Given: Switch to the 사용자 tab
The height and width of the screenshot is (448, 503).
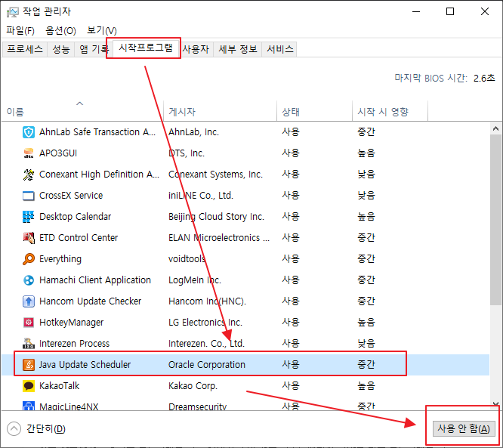Looking at the screenshot, I should tap(196, 49).
